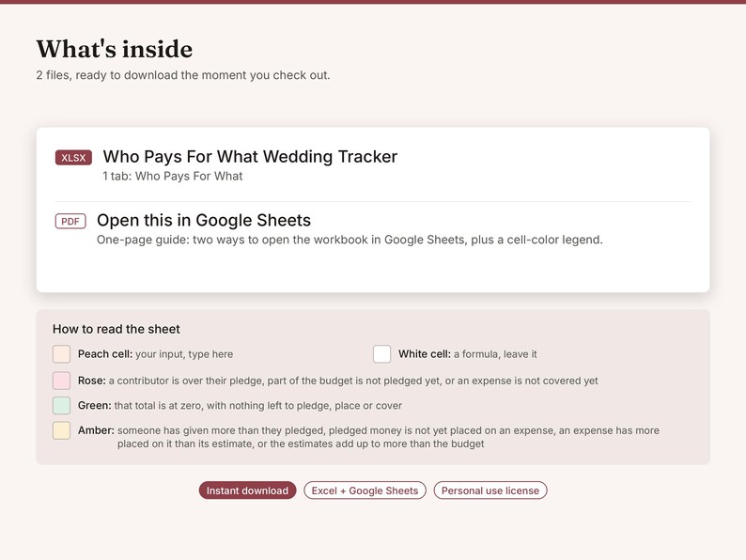Screen dimensions: 746x560
Task: Click the Instant download pill
Action: coord(247,490)
